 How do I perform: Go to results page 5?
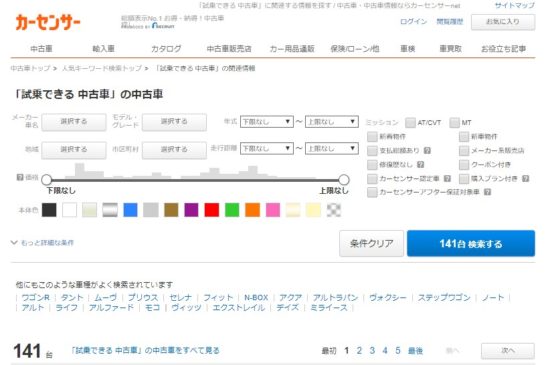[x=398, y=351]
